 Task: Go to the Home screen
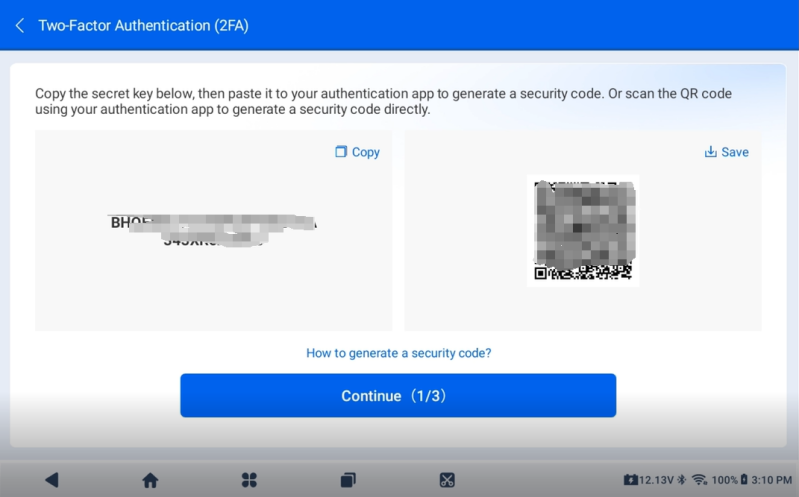point(150,480)
